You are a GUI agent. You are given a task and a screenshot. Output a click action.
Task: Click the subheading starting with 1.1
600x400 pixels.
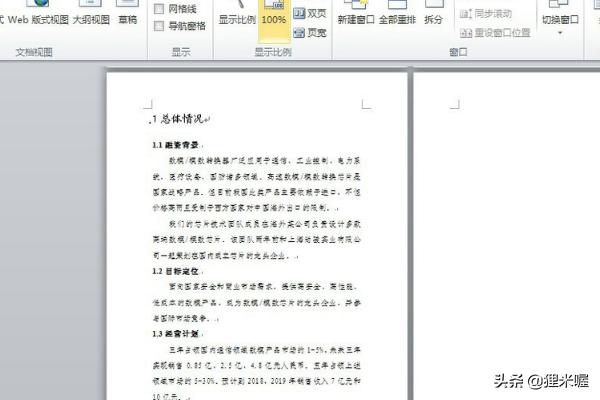[176, 145]
